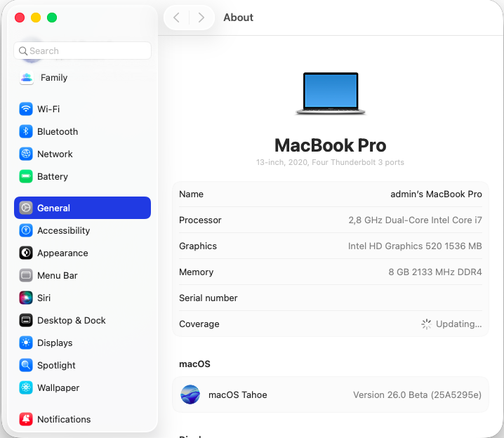Click the Appearance icon
504x438 pixels.
point(26,253)
